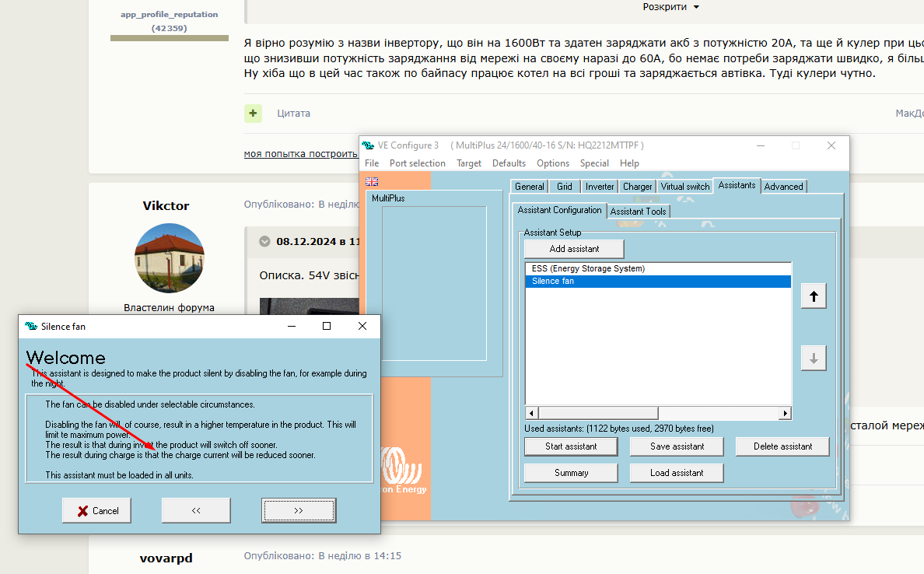Select ESS (Energy Storage System) in the list
Image resolution: width=924 pixels, height=574 pixels.
click(658, 269)
